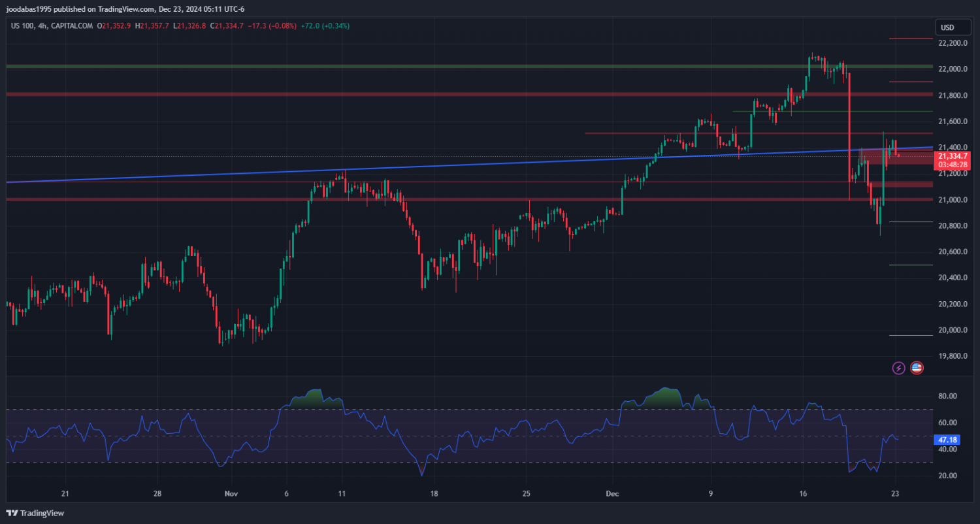Click the countdown timer 03:48:28
This screenshot has height=524, width=980.
point(952,165)
